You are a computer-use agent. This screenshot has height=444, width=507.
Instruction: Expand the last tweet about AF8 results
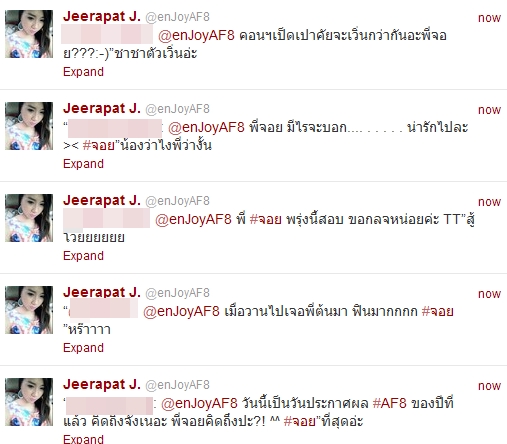point(83,439)
